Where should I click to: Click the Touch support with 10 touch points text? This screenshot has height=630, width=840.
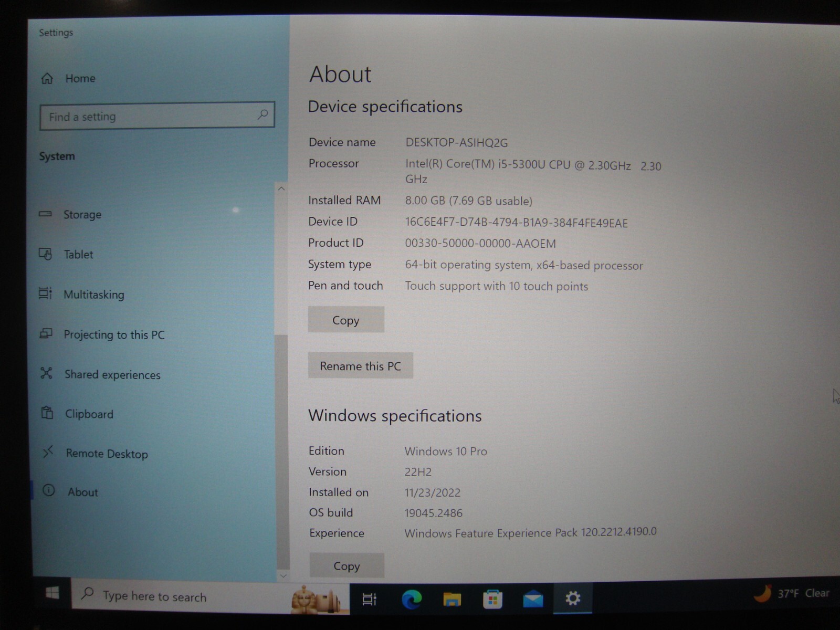[x=496, y=286]
